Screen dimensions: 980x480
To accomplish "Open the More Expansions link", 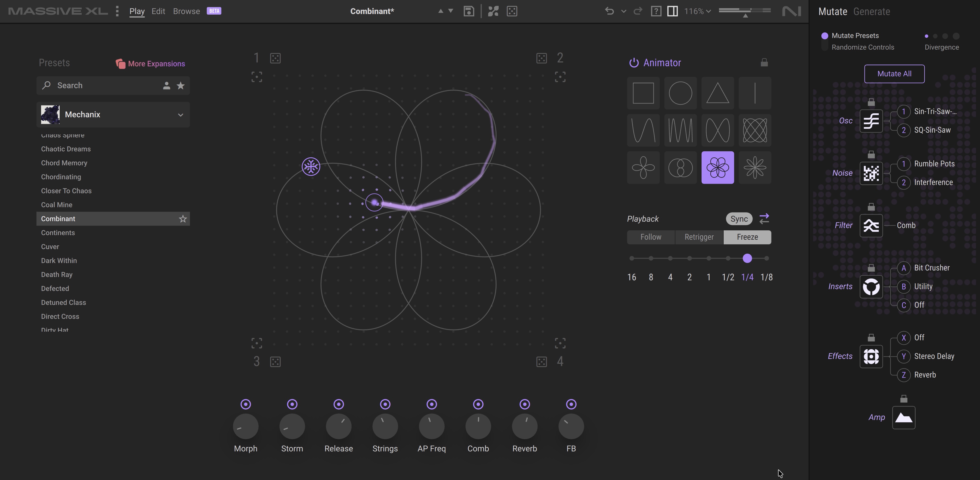I will (x=151, y=64).
